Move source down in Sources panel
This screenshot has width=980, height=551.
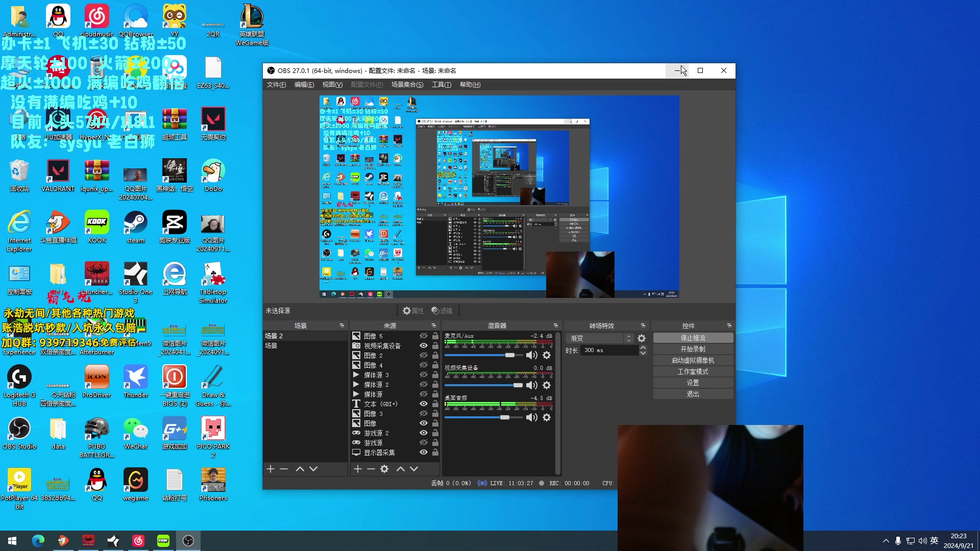414,469
